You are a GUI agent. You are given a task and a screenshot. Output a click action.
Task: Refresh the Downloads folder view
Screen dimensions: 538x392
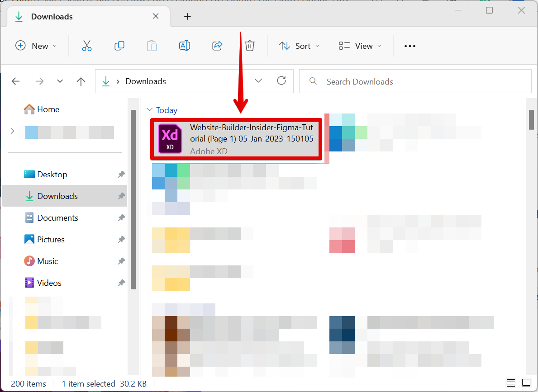[x=281, y=80]
